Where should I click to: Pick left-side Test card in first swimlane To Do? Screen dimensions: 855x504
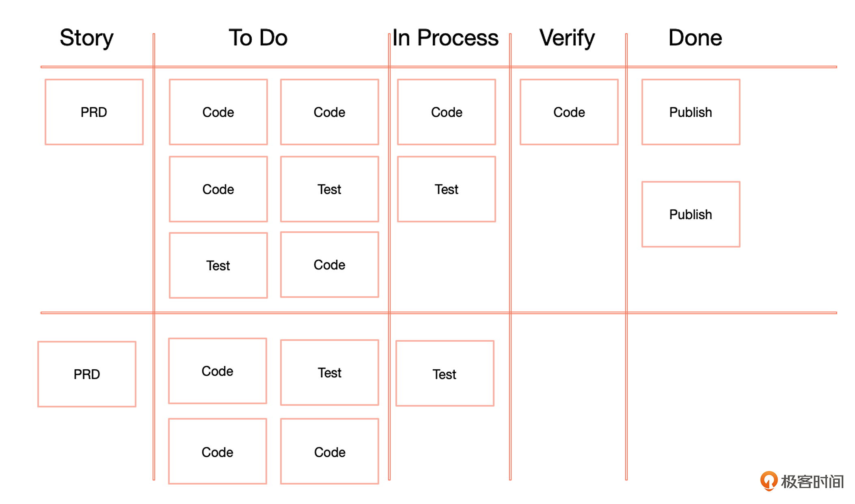tap(218, 265)
